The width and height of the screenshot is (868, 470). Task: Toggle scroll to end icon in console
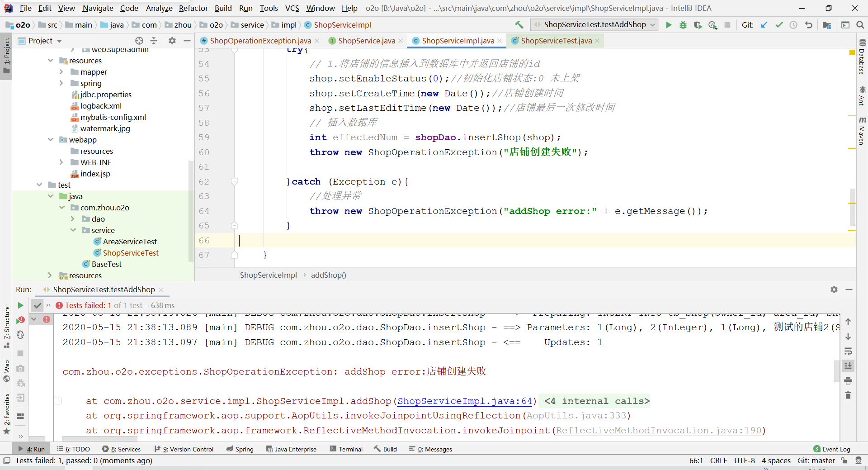coord(848,366)
